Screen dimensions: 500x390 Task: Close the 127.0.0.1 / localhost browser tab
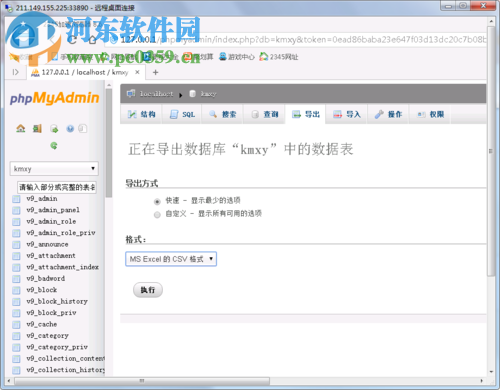[x=137, y=72]
